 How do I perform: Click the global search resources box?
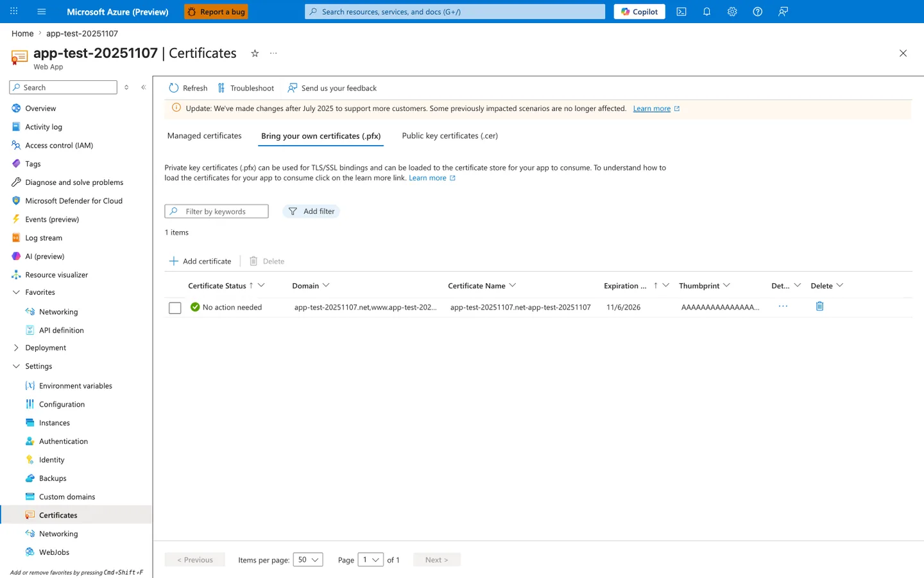pos(455,12)
